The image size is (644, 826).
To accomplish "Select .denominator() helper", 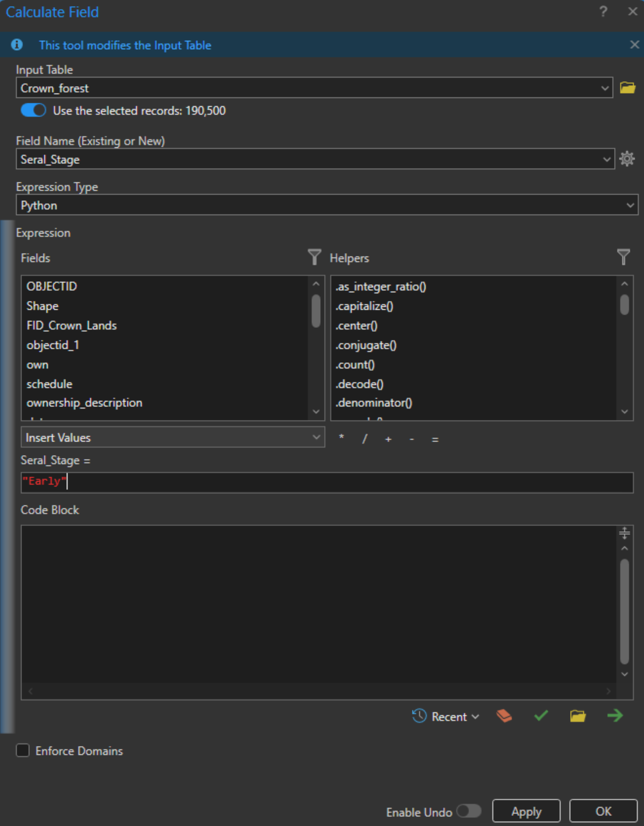I will (374, 403).
